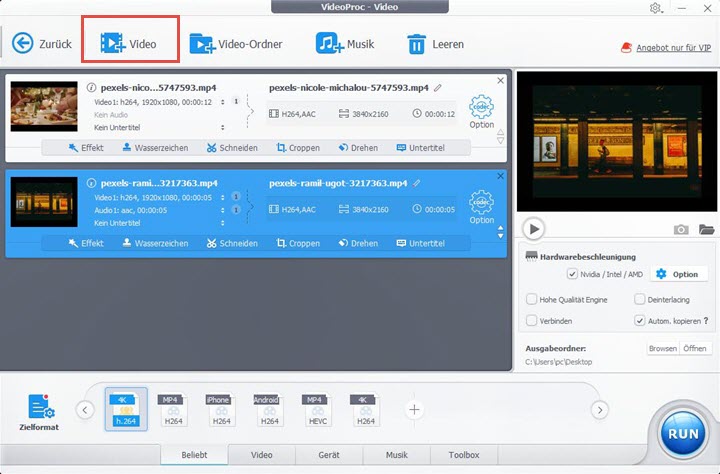Show more formats with right arrow
Screen dimensions: 720x474
pos(600,410)
